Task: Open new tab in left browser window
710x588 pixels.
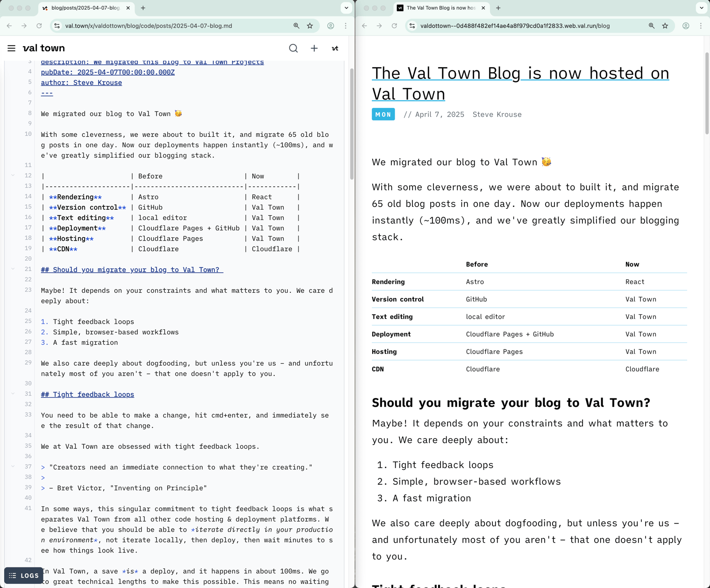Action: click(x=143, y=8)
